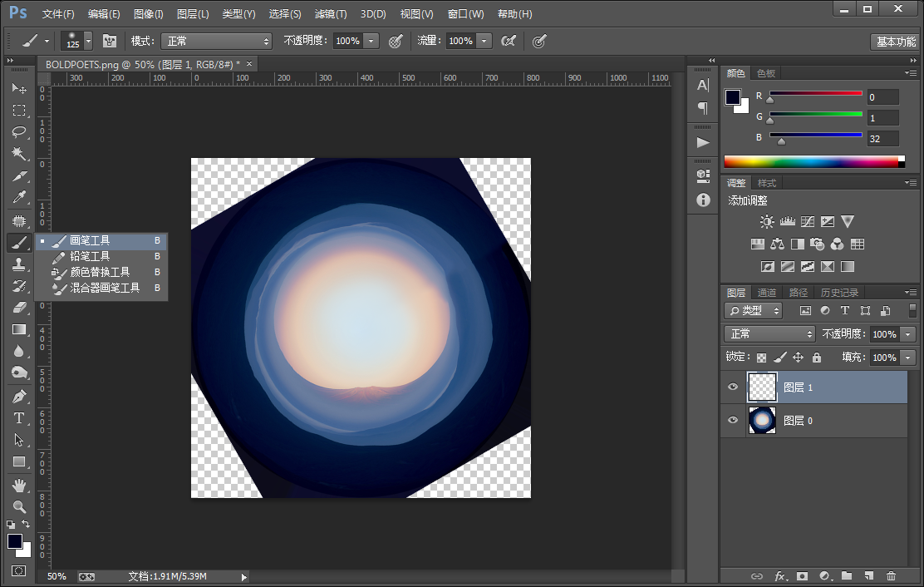This screenshot has height=587, width=924.
Task: Select the Eyedropper tool
Action: click(19, 197)
